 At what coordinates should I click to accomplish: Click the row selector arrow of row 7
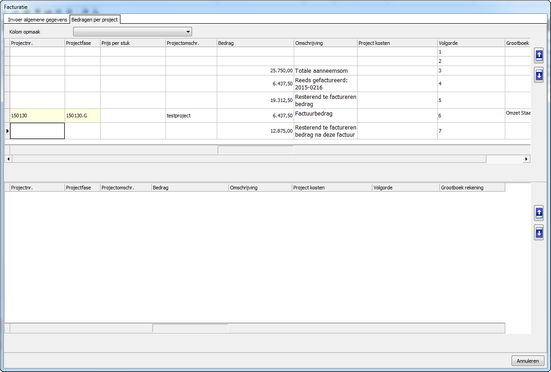point(7,131)
